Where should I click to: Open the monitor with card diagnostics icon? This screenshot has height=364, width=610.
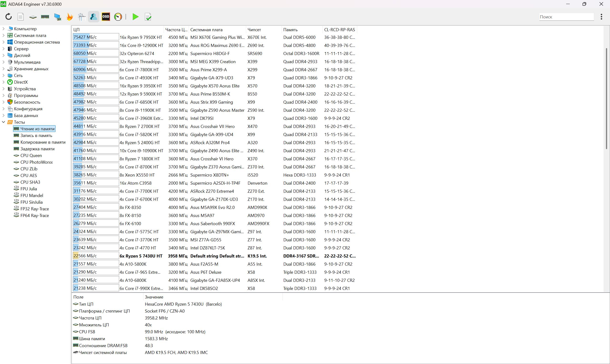point(57,17)
